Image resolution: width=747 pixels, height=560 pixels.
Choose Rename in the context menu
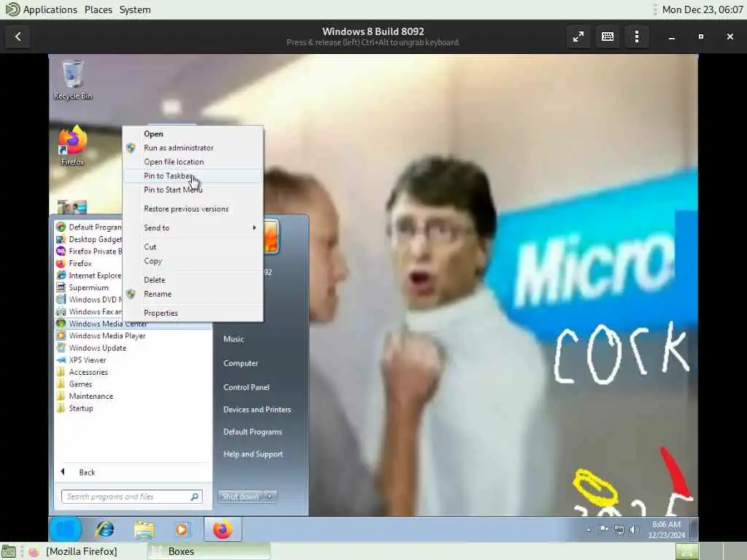click(193, 295)
